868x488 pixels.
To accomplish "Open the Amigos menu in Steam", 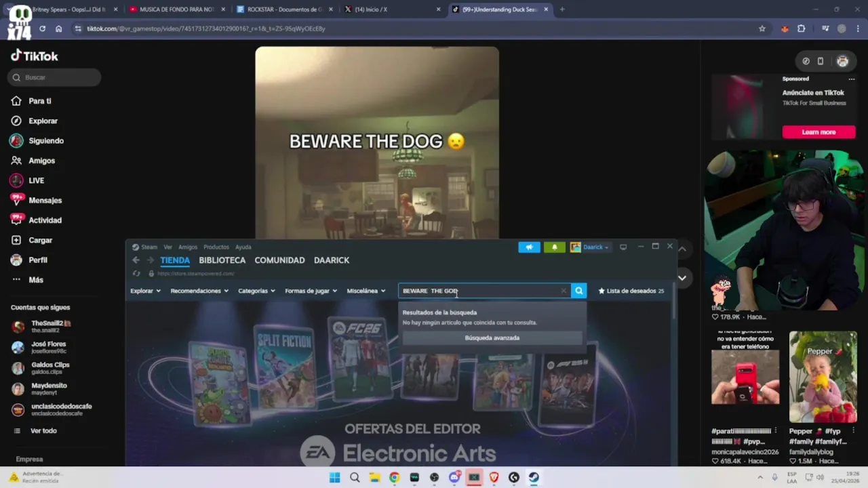I will pos(188,247).
